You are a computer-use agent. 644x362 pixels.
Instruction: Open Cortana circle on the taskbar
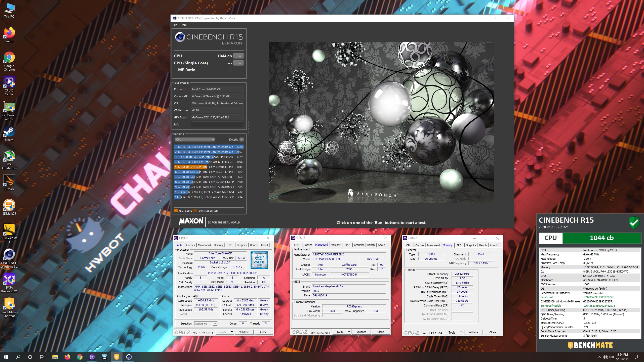coord(30,357)
